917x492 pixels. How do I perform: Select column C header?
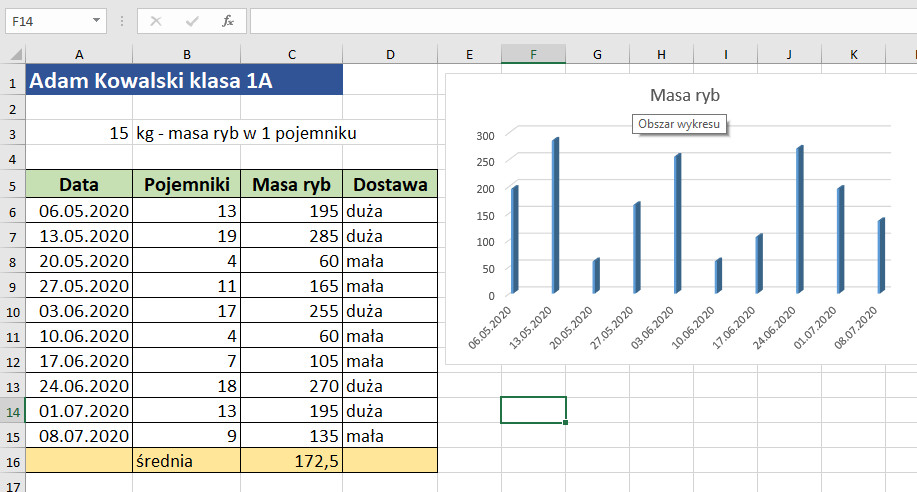coord(291,55)
